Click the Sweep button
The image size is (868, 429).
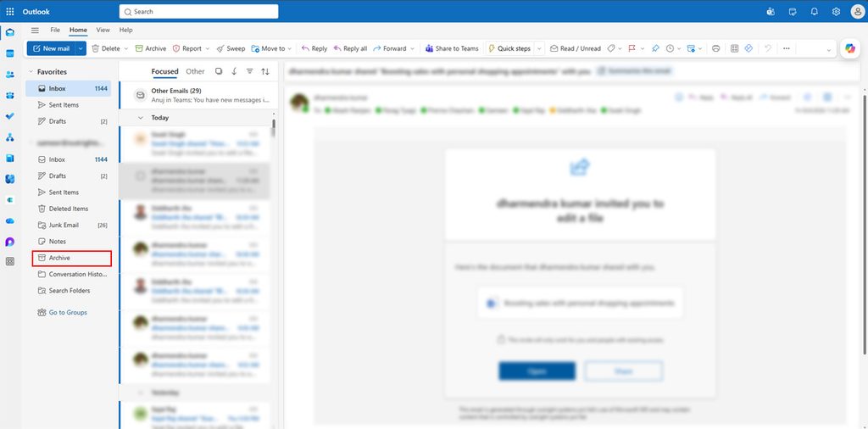231,48
